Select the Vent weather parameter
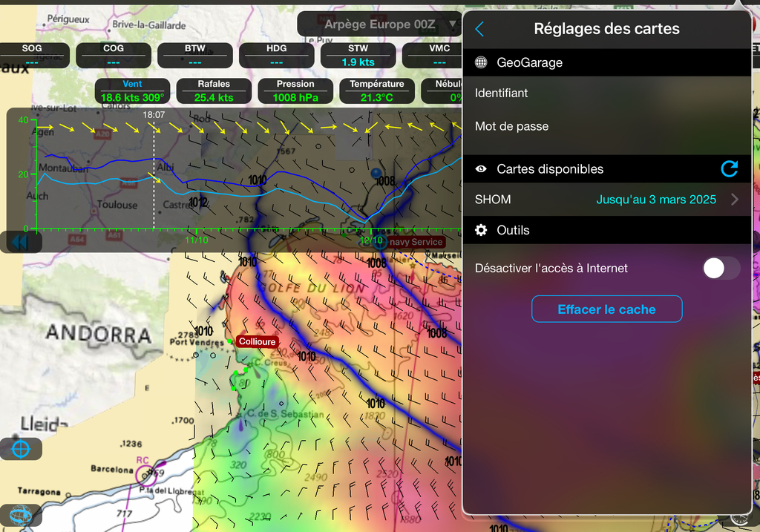 [132, 91]
